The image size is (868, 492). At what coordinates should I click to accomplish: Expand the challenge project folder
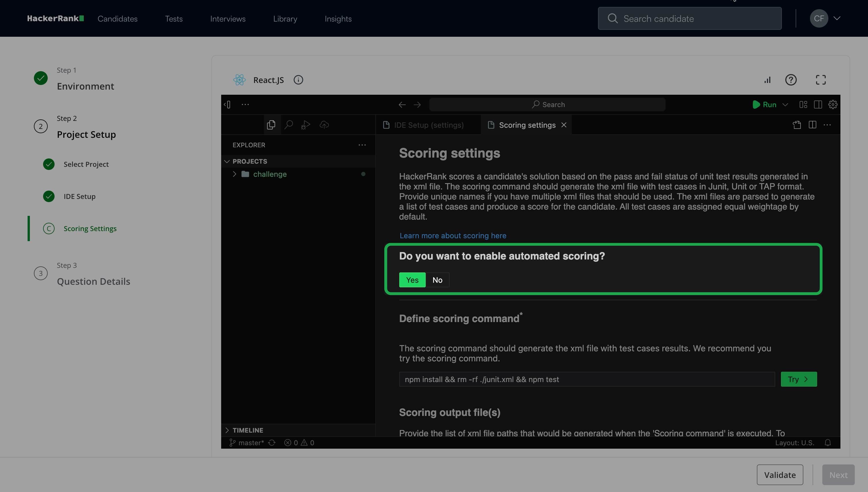[235, 174]
